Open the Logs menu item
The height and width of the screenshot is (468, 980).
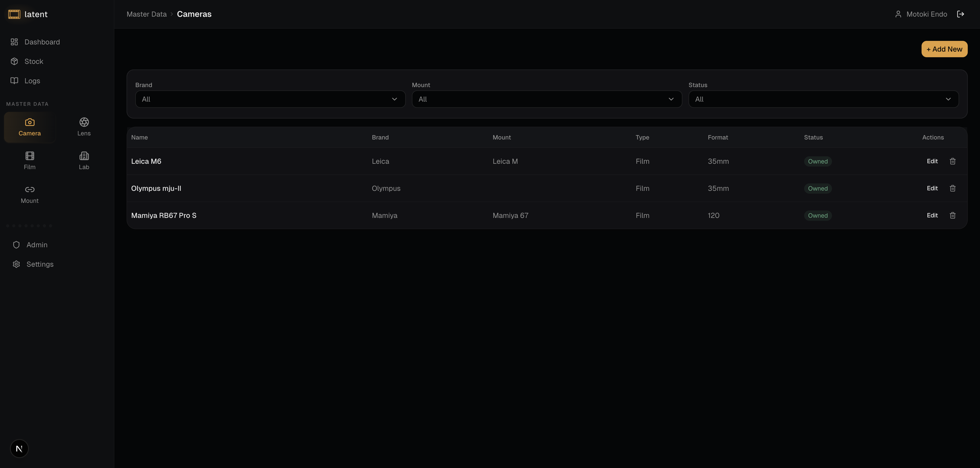(32, 81)
